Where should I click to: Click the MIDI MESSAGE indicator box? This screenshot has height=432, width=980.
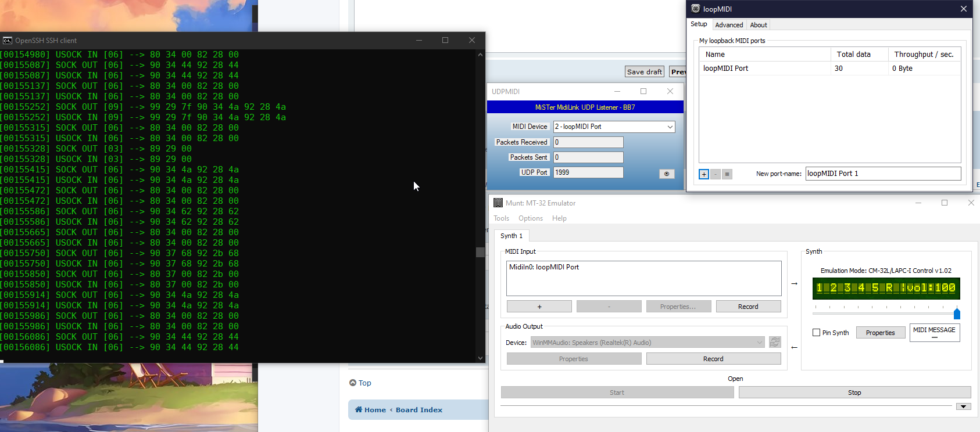click(934, 333)
